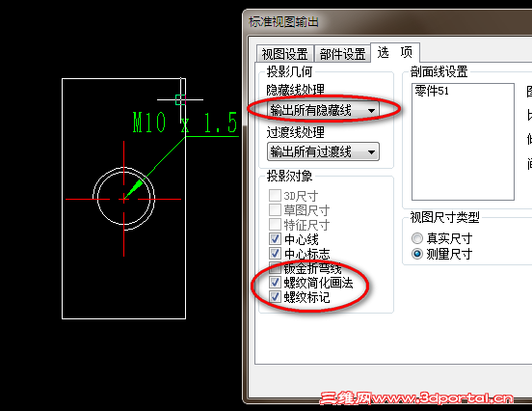This screenshot has height=411, width=532.
Task: Switch to the 视图设置 tab
Action: 284,54
